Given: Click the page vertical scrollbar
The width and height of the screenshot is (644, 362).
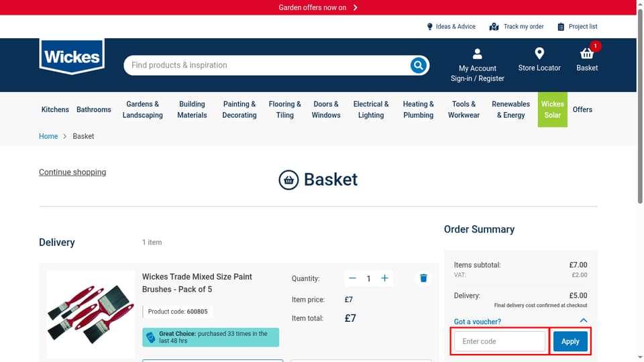Looking at the screenshot, I should point(640,107).
